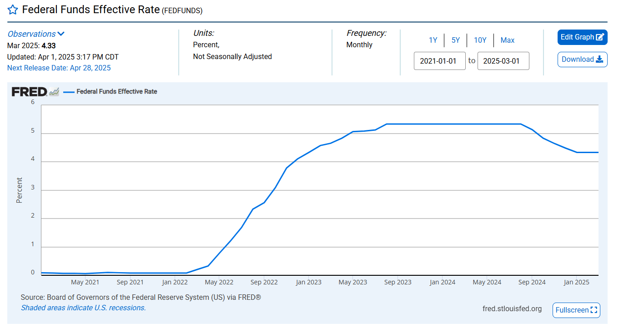Click the FRED logo in the chart
Viewport: 644px width, 328px height.
click(x=29, y=92)
